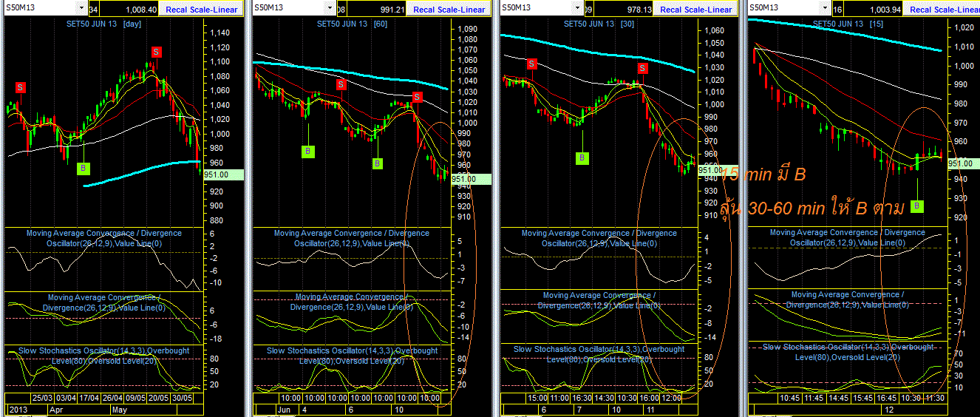Click the first green B marker in the 60-minute chart
The image size is (980, 417).
[307, 151]
